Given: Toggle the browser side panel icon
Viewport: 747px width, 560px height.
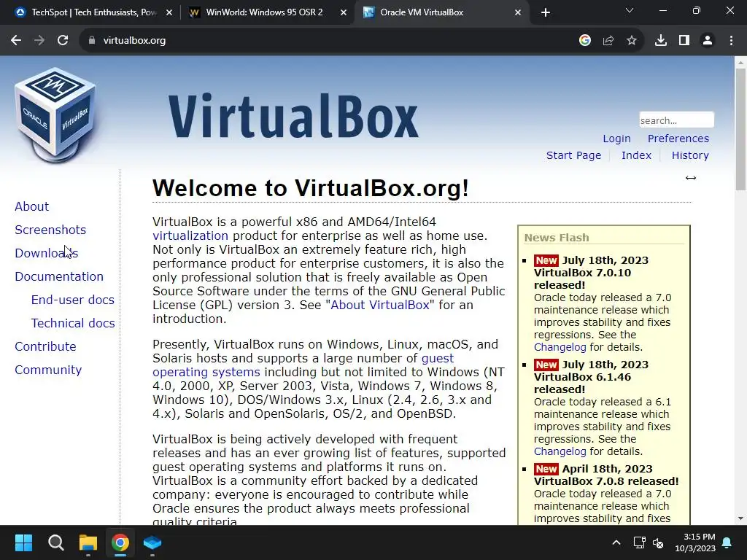Looking at the screenshot, I should click(684, 41).
